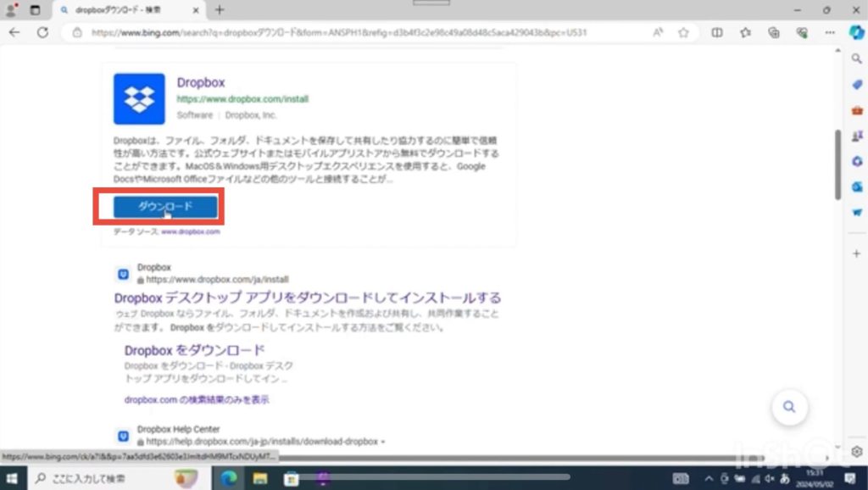
Task: Open the sidebar shopping tag icon
Action: (857, 84)
